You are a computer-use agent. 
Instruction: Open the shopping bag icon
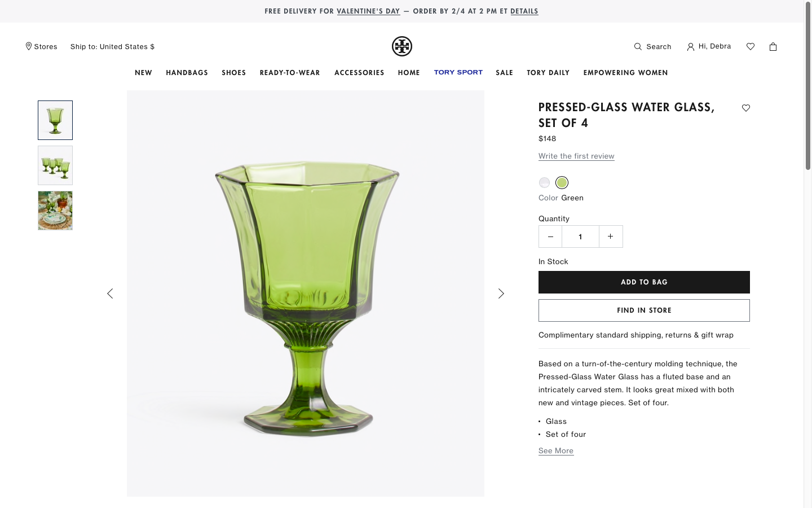point(773,47)
